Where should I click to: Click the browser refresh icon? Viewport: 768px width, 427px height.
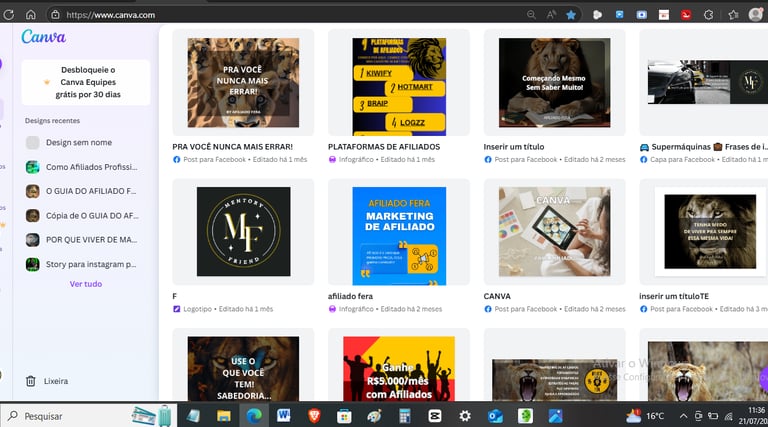(8, 15)
